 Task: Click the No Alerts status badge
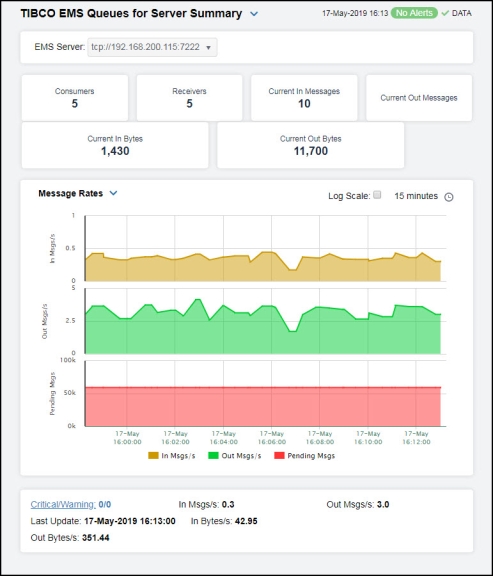pos(414,13)
